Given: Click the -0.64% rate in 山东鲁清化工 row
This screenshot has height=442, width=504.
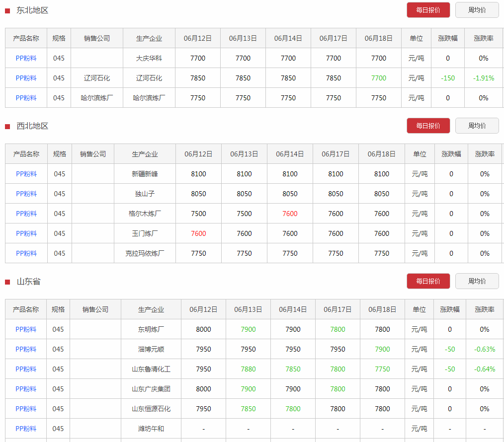Looking at the screenshot, I should 485,369.
